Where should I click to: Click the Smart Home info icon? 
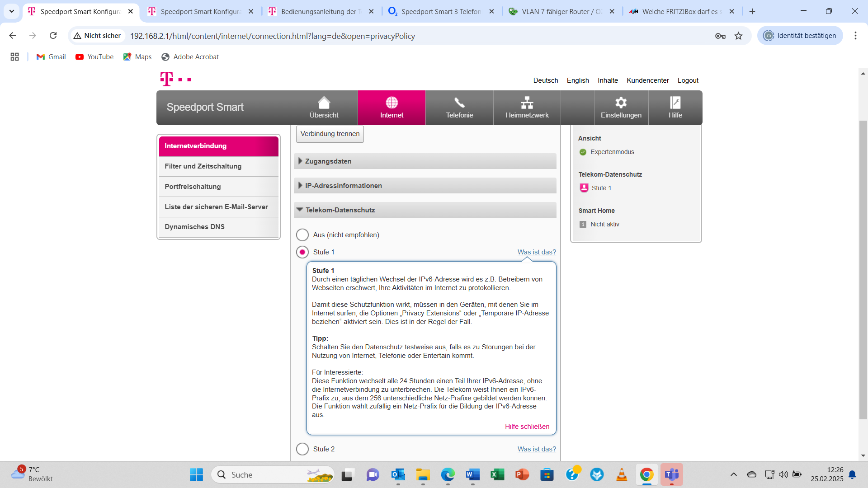point(583,224)
